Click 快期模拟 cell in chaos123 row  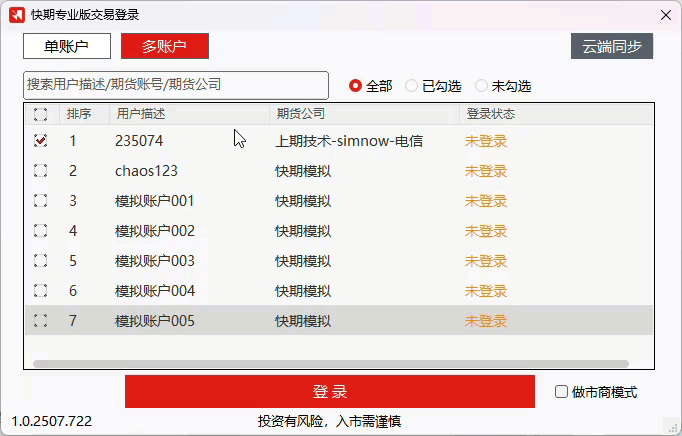coord(303,171)
